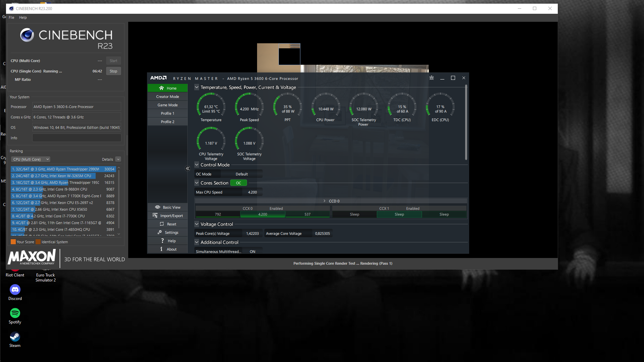Stop the CPU Single Core test
Image resolution: width=644 pixels, height=362 pixels.
pos(113,71)
